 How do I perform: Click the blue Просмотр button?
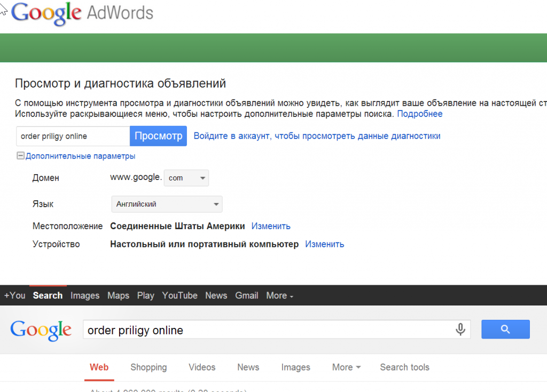(x=158, y=136)
